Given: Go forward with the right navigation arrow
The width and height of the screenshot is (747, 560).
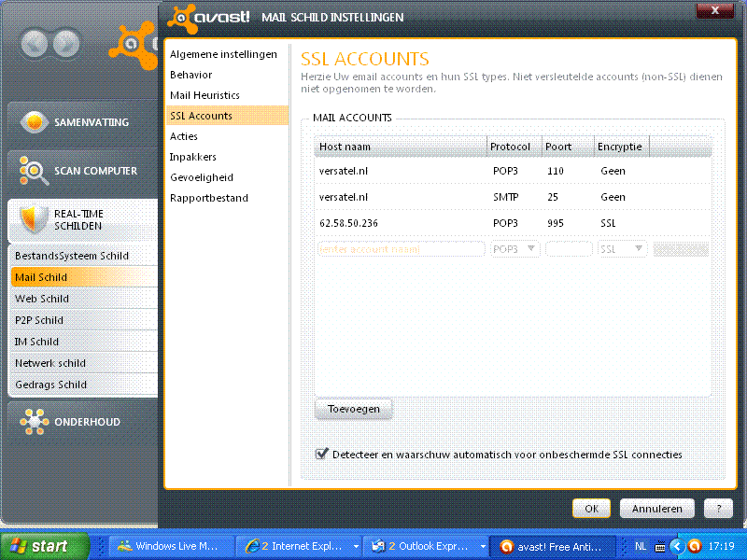Looking at the screenshot, I should pyautogui.click(x=66, y=44).
